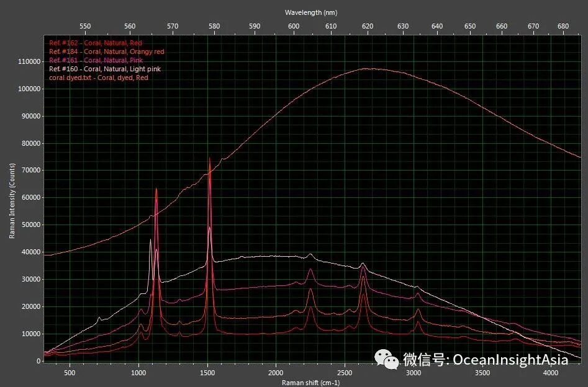Click the 2500 Raman shift axis label

345,373
